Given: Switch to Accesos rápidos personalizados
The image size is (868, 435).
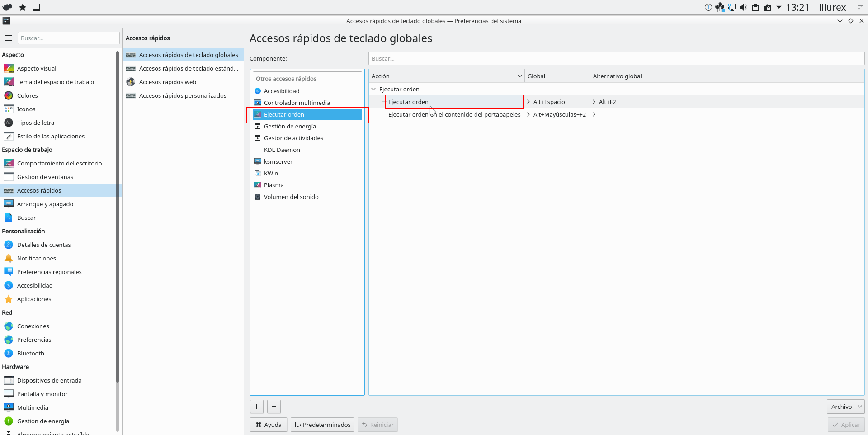Looking at the screenshot, I should click(x=182, y=95).
